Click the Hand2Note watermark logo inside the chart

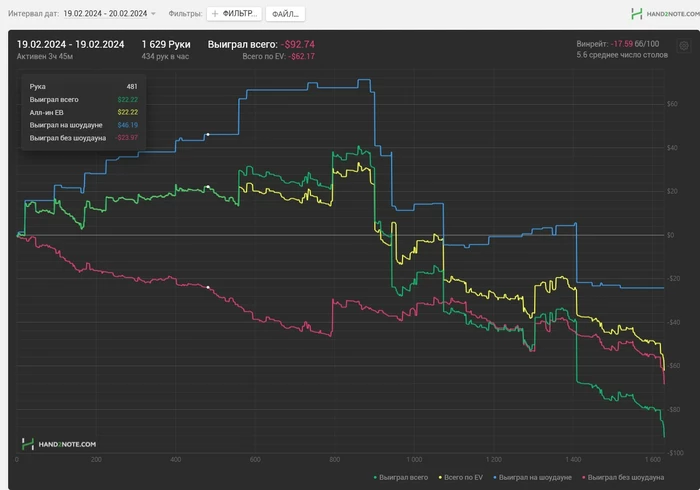coord(58,444)
